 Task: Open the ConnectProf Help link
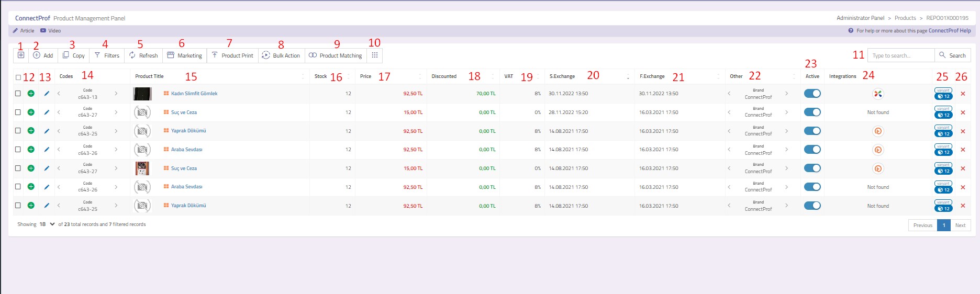[x=949, y=31]
